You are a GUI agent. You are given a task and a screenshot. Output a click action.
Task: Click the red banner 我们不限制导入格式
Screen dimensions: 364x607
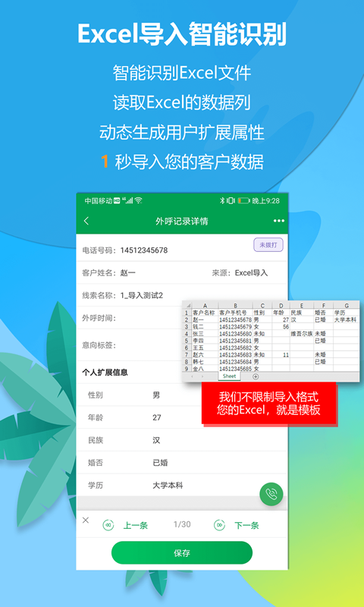pos(269,403)
